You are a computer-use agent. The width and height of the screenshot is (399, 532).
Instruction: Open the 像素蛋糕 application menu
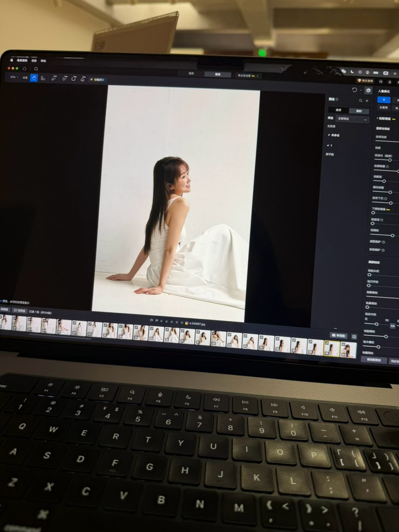[x=22, y=61]
